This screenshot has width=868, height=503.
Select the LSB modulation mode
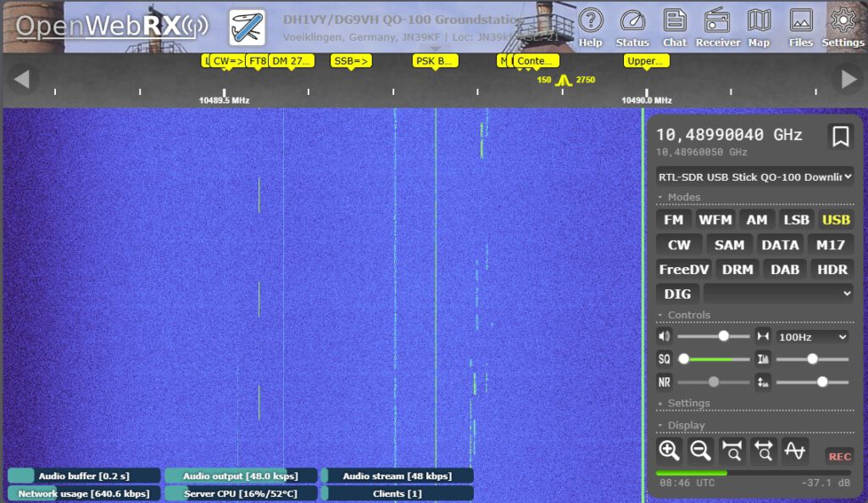pyautogui.click(x=796, y=220)
